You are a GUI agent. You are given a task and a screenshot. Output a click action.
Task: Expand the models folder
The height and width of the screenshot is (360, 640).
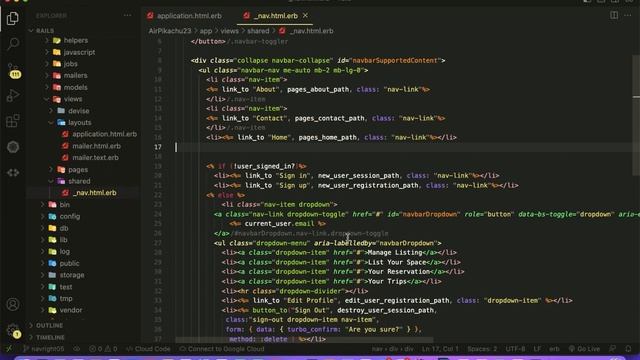pyautogui.click(x=76, y=87)
